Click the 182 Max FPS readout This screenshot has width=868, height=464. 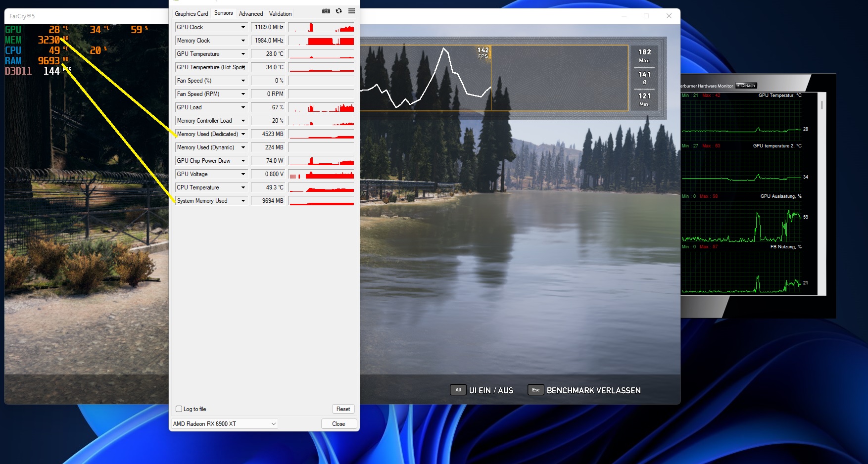(x=644, y=55)
